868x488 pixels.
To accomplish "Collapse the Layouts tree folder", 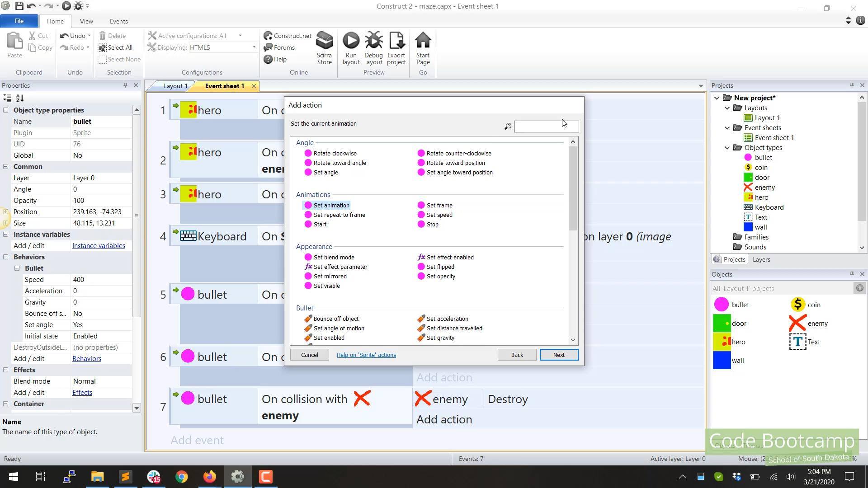I will pyautogui.click(x=727, y=108).
